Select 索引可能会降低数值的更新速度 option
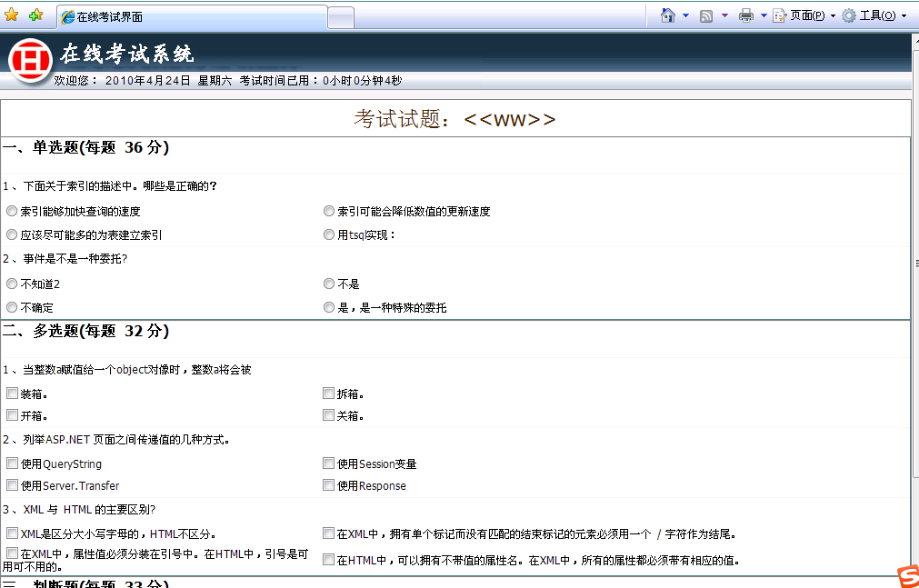 pos(329,211)
